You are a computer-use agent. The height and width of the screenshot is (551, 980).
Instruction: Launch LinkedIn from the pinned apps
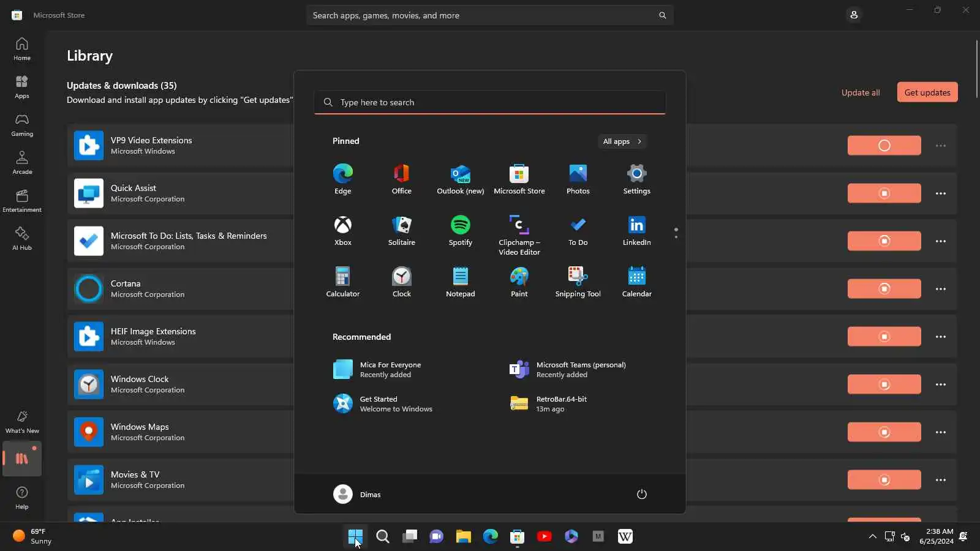pos(637,231)
